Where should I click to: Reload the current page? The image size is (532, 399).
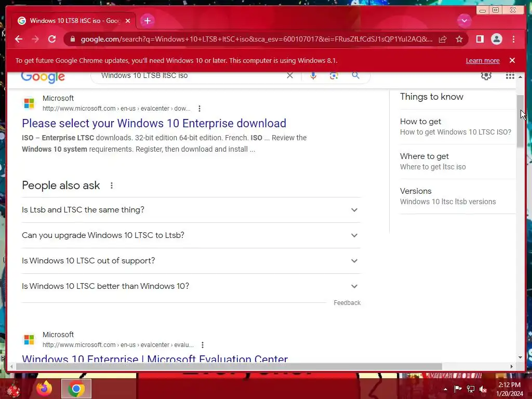pos(52,39)
